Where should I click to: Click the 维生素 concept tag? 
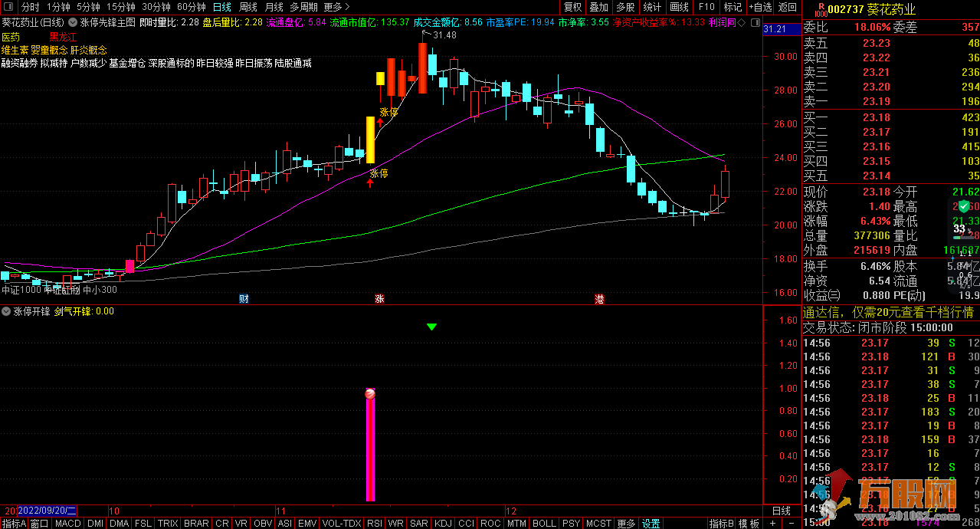(15, 49)
